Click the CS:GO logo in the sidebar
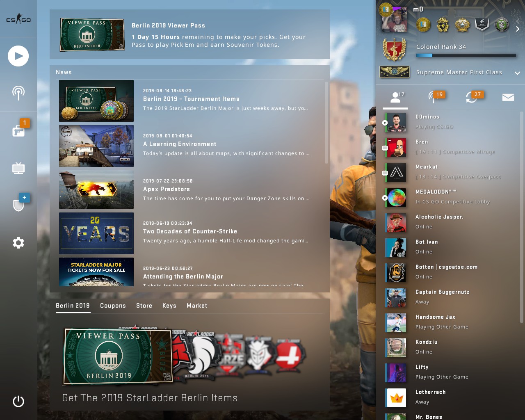525x420 pixels. [x=18, y=19]
